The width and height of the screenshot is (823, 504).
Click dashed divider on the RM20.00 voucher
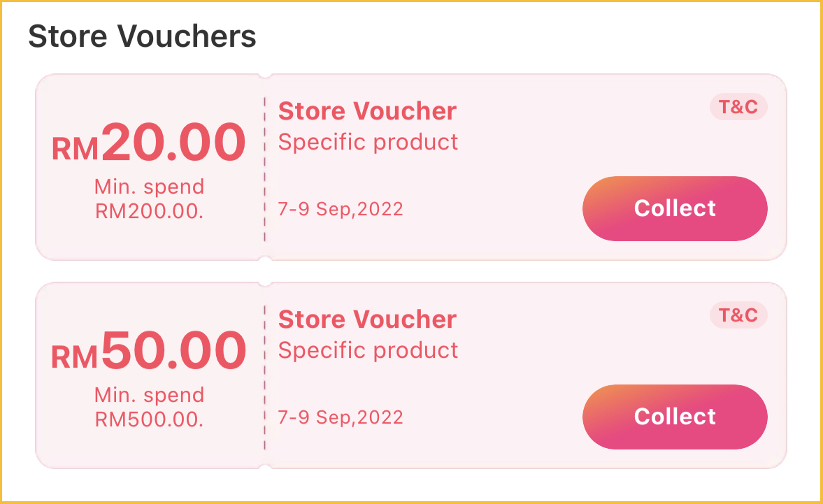[x=265, y=168]
